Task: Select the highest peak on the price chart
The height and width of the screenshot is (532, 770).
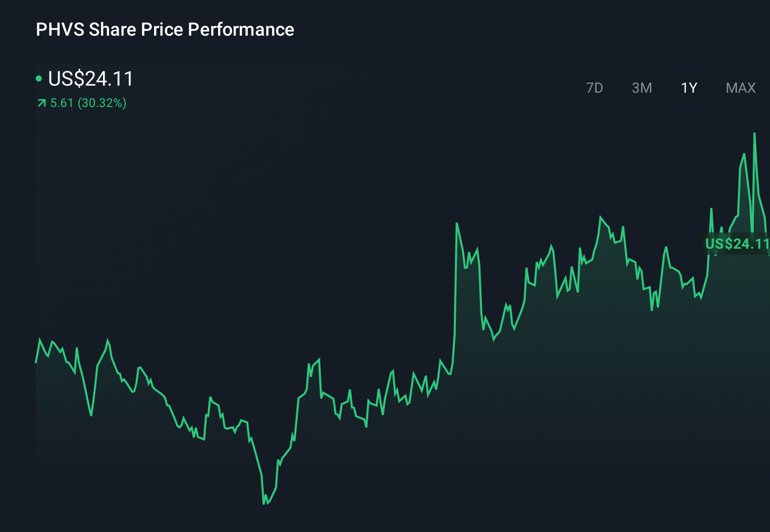Action: pyautogui.click(x=755, y=134)
